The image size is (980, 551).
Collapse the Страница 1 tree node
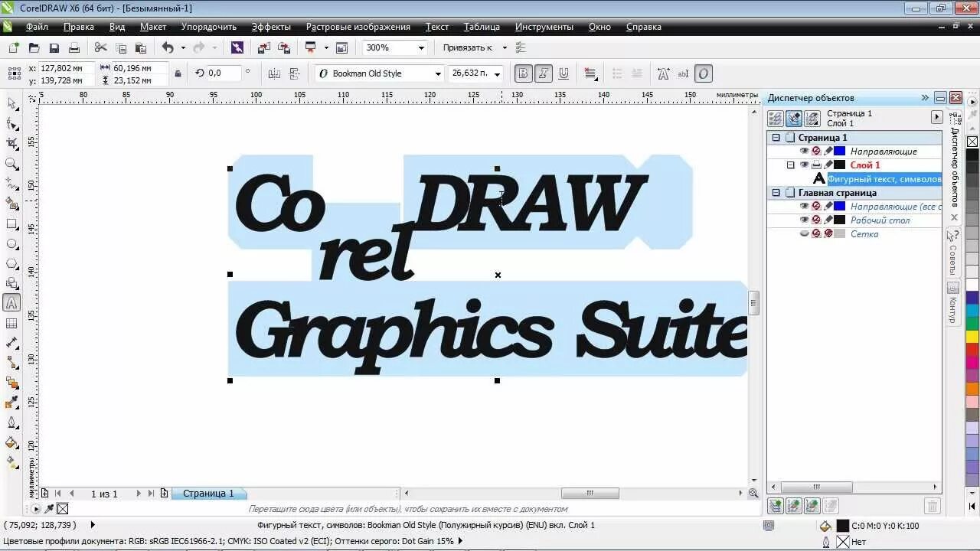point(776,138)
